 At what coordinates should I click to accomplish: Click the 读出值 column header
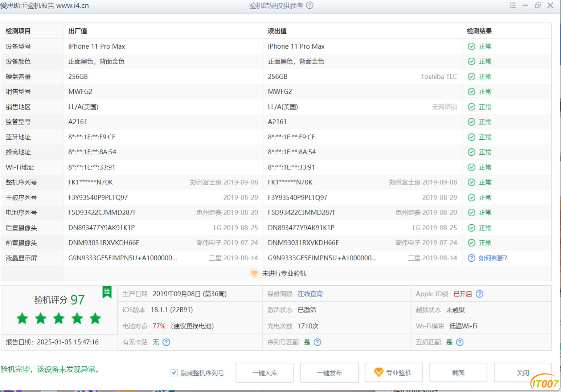[277, 31]
